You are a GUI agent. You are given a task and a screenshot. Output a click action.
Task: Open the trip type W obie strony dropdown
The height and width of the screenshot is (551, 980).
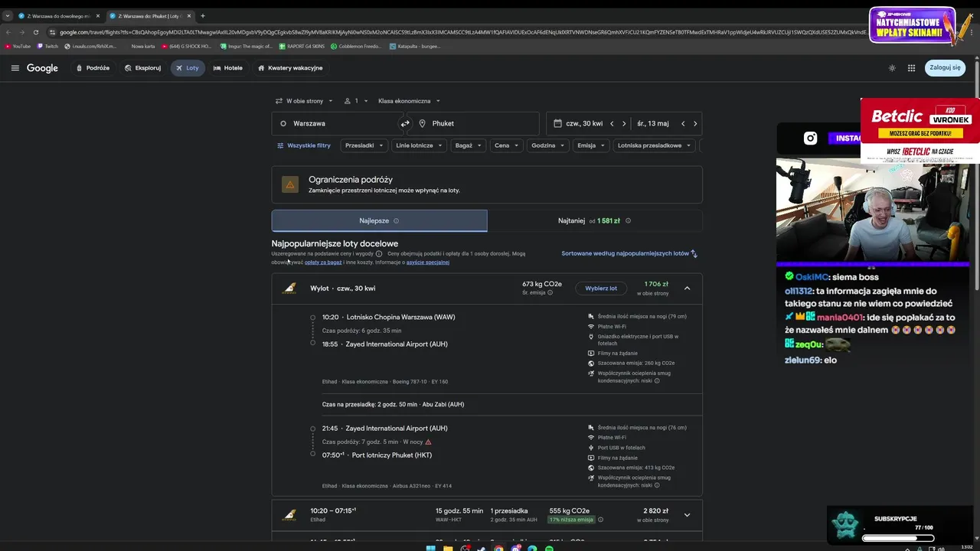(x=304, y=101)
